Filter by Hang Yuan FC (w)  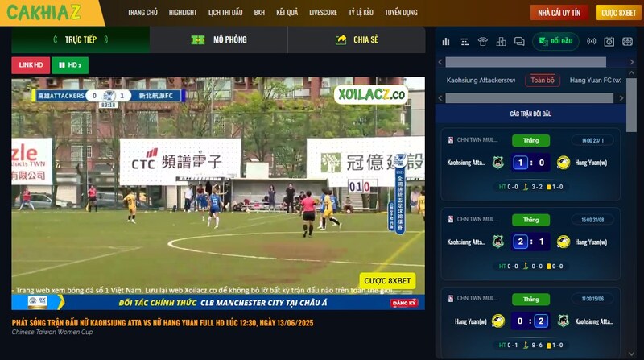(x=596, y=81)
